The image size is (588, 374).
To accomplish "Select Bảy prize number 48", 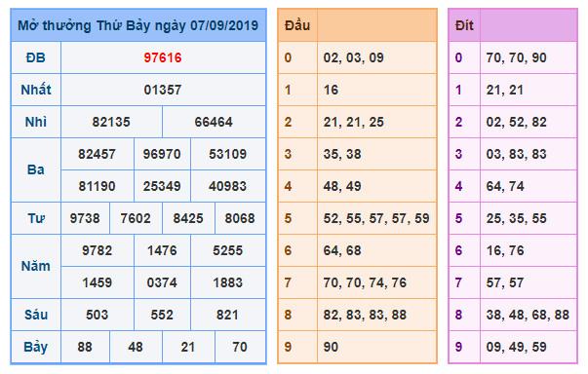I will click(136, 347).
